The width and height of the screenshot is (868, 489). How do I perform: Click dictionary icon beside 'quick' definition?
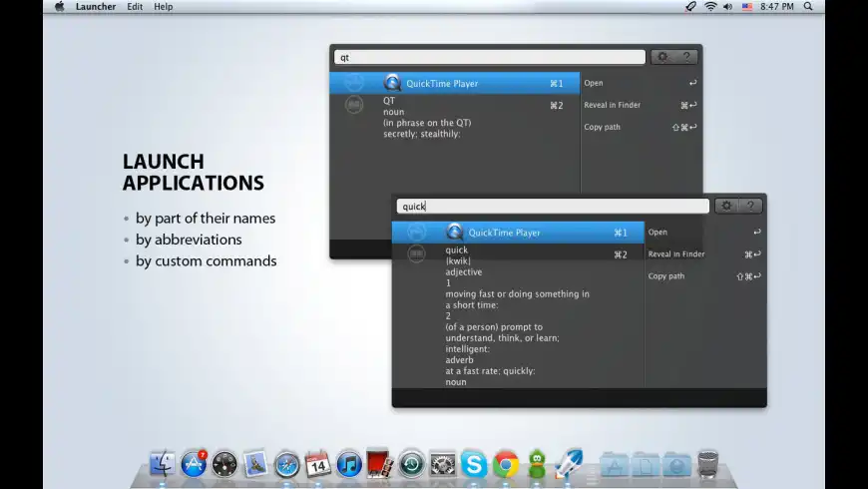pyautogui.click(x=416, y=253)
